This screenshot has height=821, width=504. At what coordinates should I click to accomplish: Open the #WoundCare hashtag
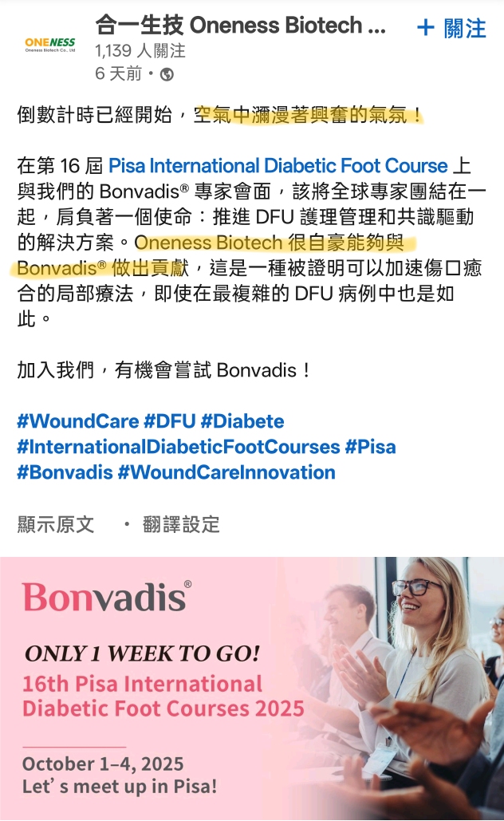[x=78, y=421]
